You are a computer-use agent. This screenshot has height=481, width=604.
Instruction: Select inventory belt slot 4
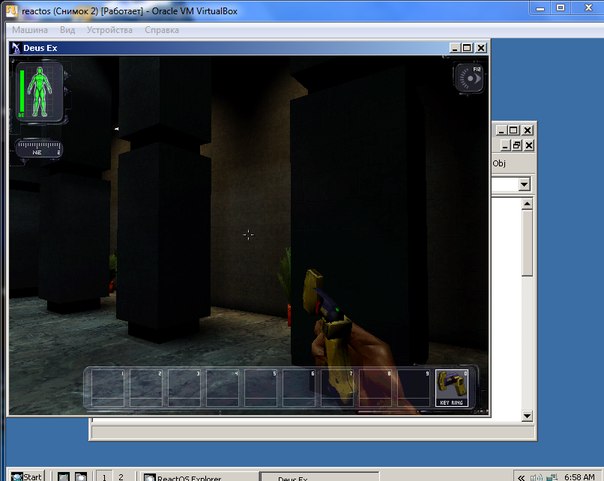(222, 387)
